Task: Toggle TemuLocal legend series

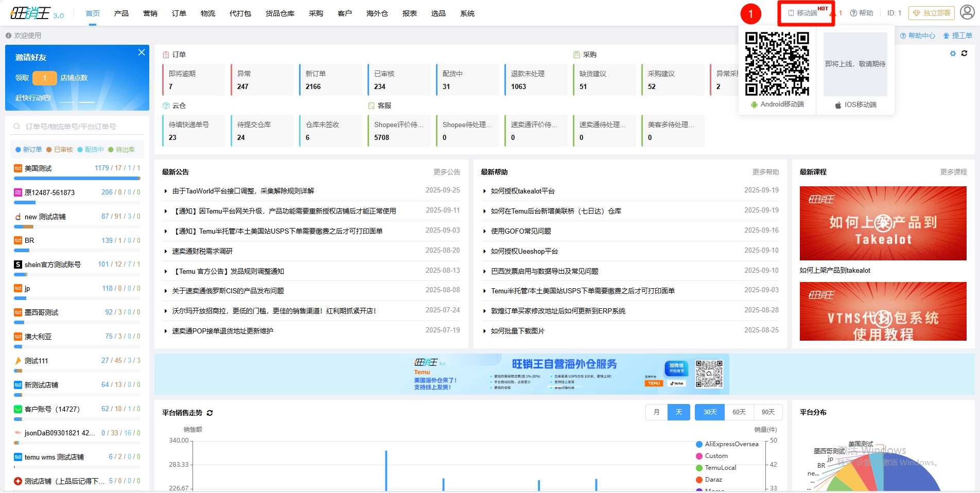Action: (716, 468)
